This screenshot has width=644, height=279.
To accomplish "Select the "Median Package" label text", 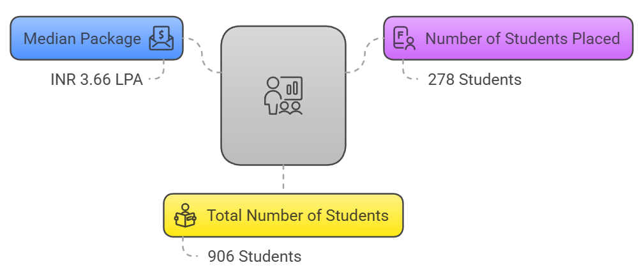I will pos(82,38).
